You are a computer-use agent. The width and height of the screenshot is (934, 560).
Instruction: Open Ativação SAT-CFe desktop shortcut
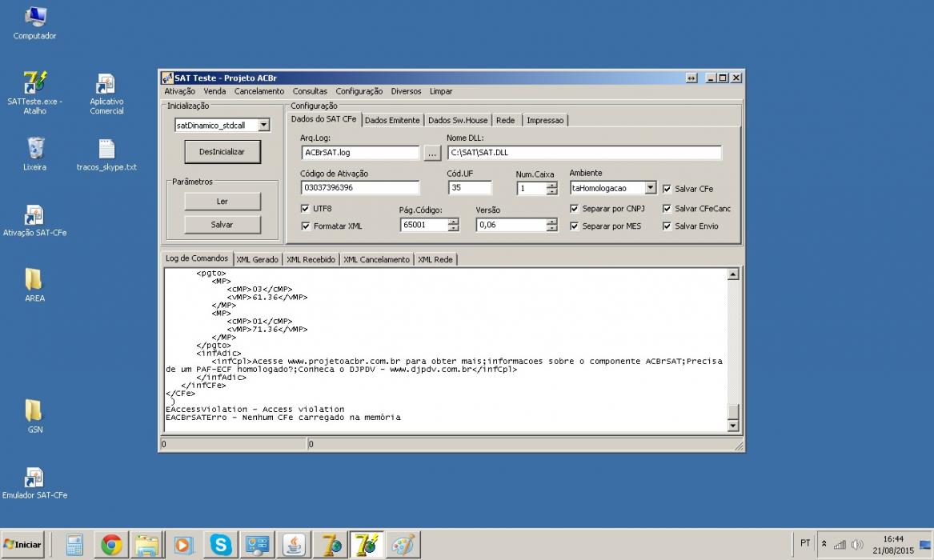tap(34, 220)
